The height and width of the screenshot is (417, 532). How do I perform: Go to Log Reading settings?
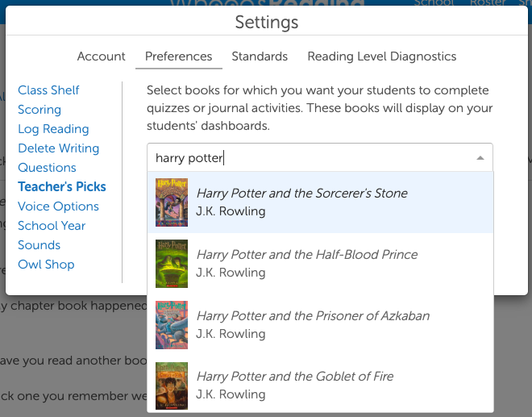53,129
